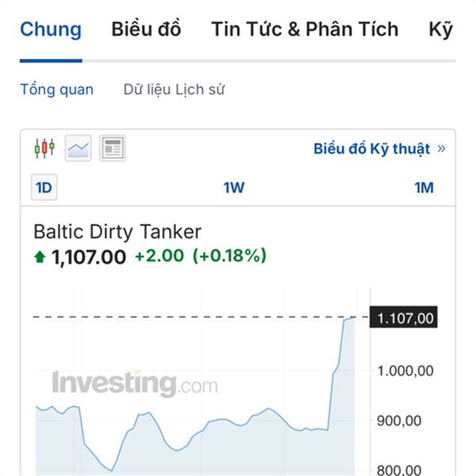
Task: Set chart timeframe to 1M
Action: 424,188
